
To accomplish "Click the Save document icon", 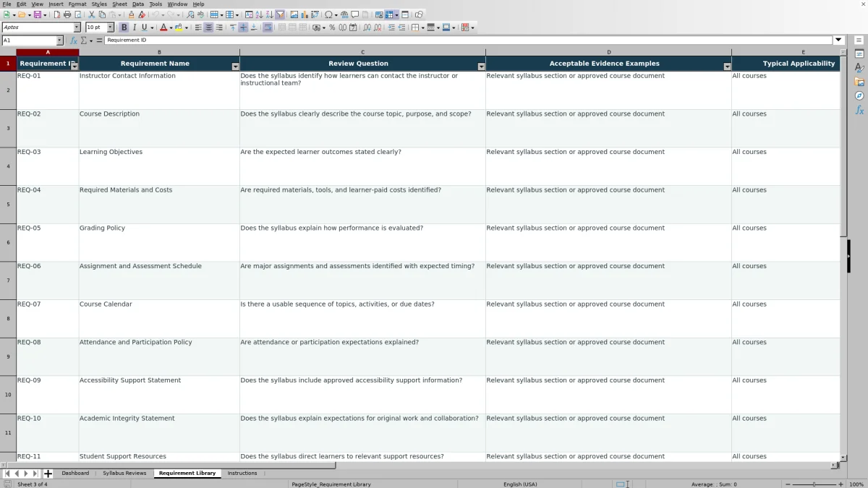I will click(x=37, y=14).
